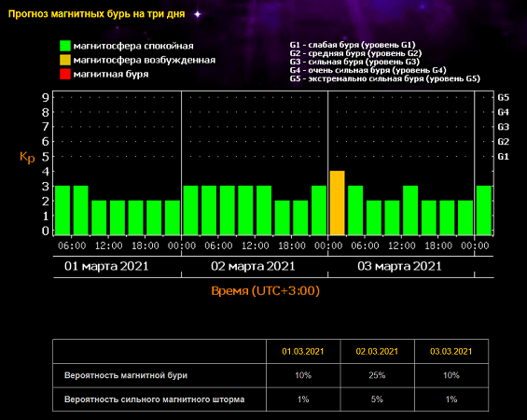The height and width of the screenshot is (420, 527).
Task: Click the yellow Kp 4 bar on the chart
Action: click(x=337, y=203)
